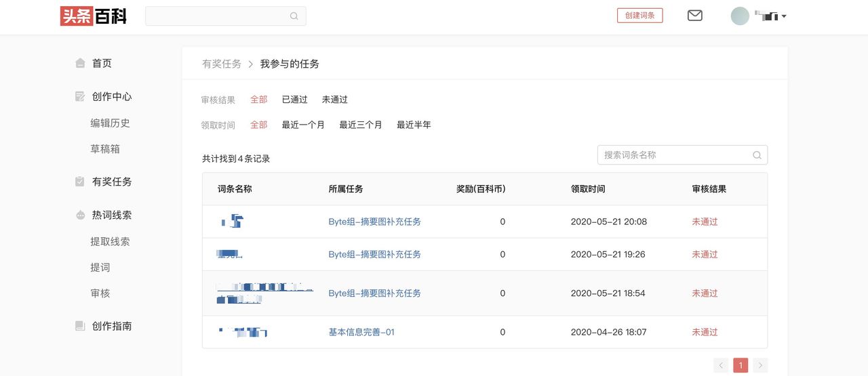Screen dimensions: 868x376
Task: Select 有奖任务 in the sidebar
Action: pyautogui.click(x=112, y=182)
